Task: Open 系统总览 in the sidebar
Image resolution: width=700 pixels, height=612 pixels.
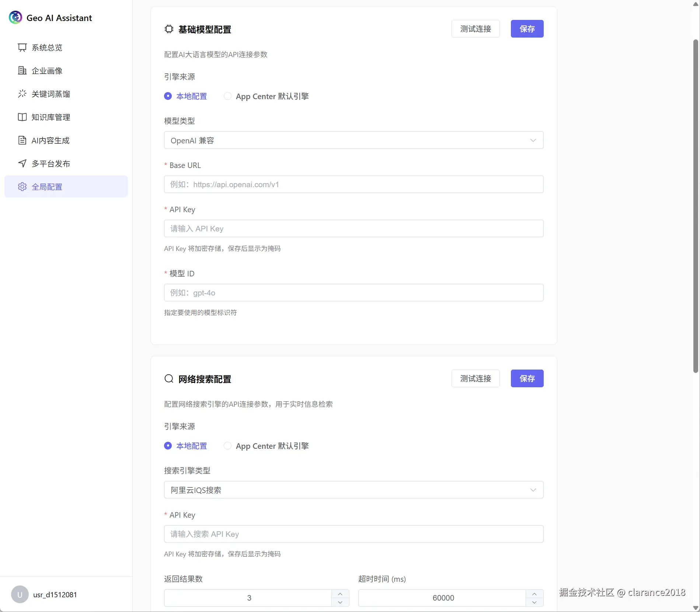Action: pos(66,48)
